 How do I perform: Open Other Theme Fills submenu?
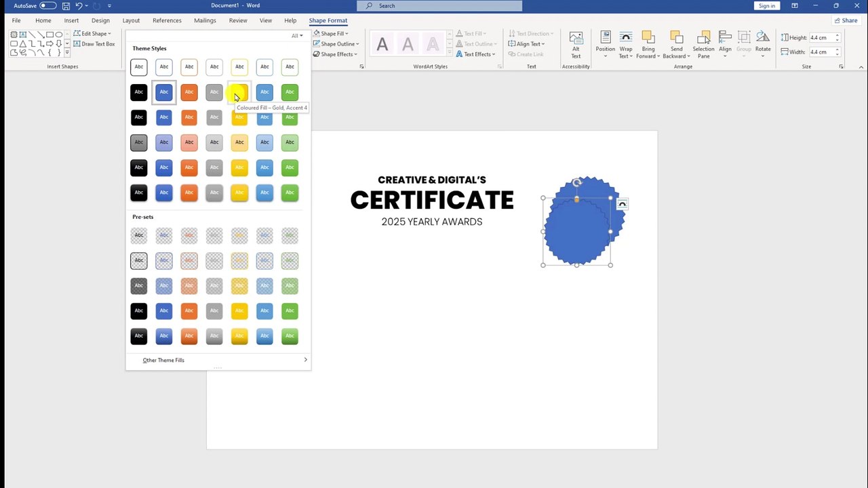(x=218, y=360)
